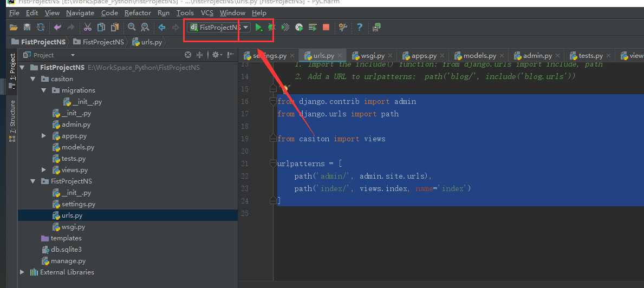
Task: Close the admin.py editor tab
Action: pos(557,56)
